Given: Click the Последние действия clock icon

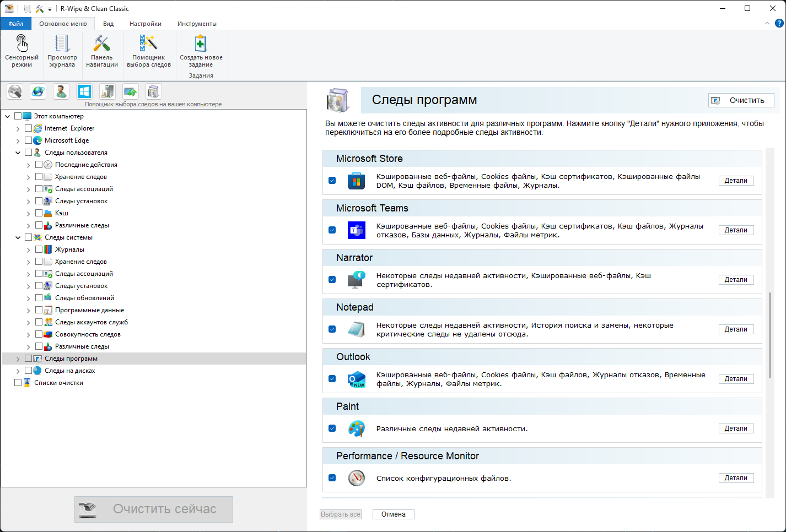Looking at the screenshot, I should point(48,165).
